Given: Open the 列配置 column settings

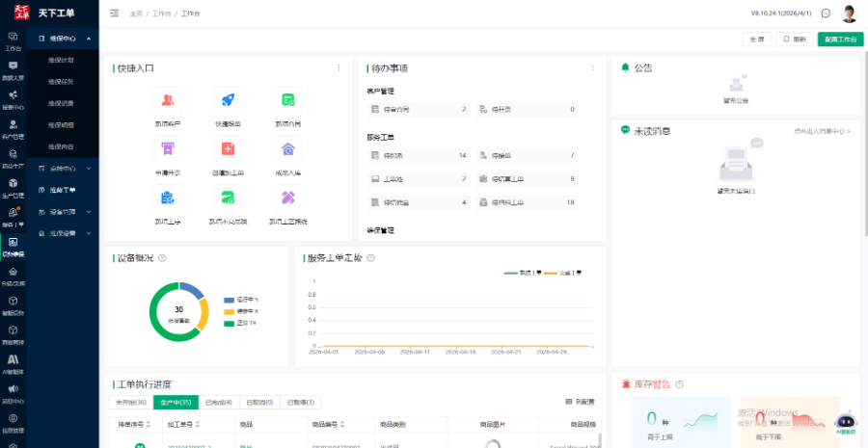Looking at the screenshot, I should pos(581,402).
